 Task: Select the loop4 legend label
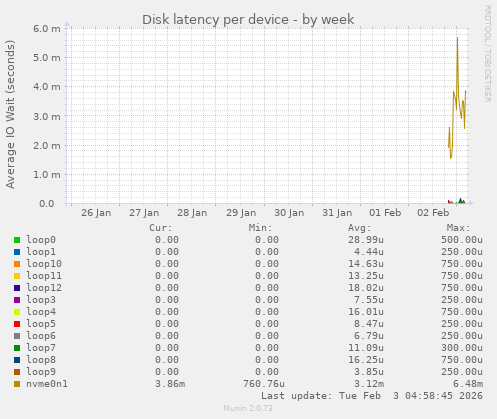pos(41,312)
